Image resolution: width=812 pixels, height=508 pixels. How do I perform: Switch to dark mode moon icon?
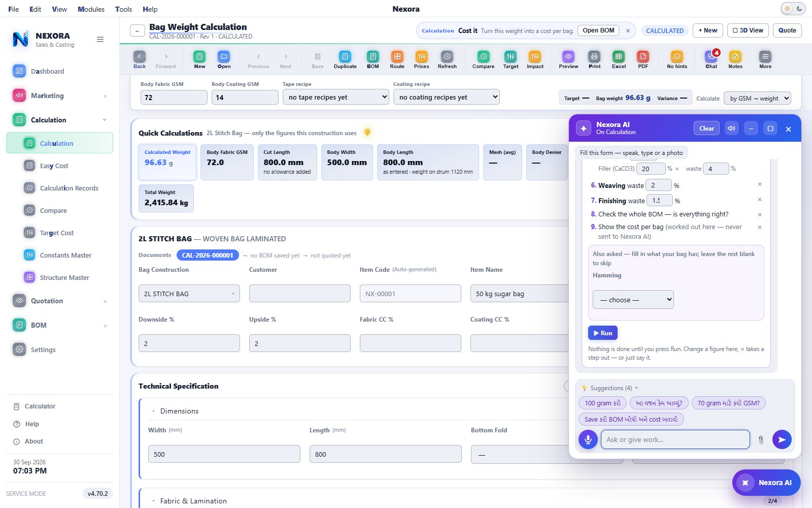[x=799, y=9]
